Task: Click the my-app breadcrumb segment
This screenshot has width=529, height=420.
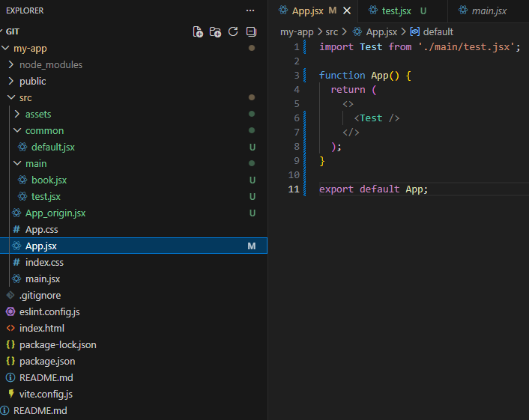Action: [297, 31]
